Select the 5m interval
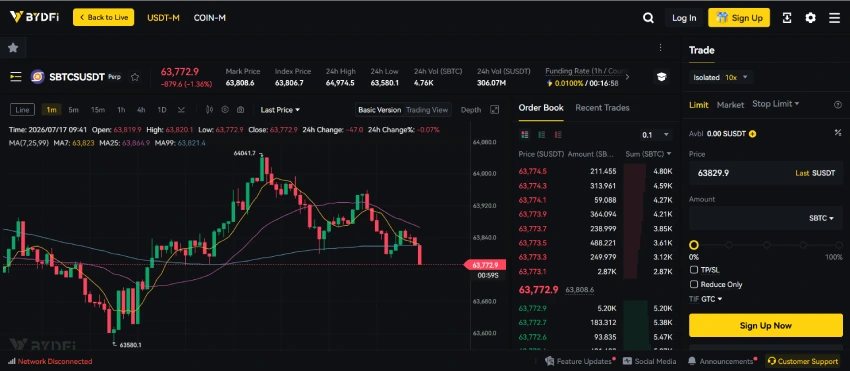850x371 pixels. (x=74, y=110)
